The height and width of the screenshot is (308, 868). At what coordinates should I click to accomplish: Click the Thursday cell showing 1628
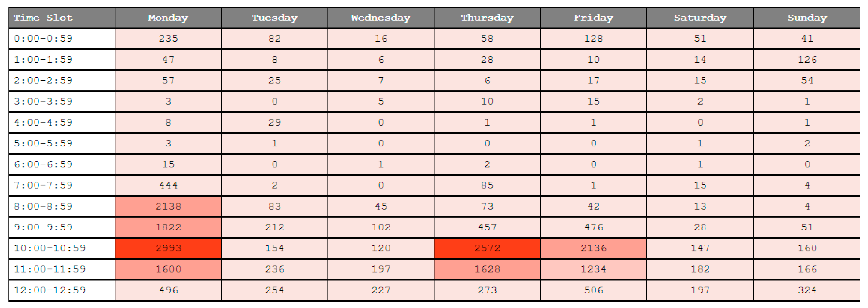click(x=487, y=269)
